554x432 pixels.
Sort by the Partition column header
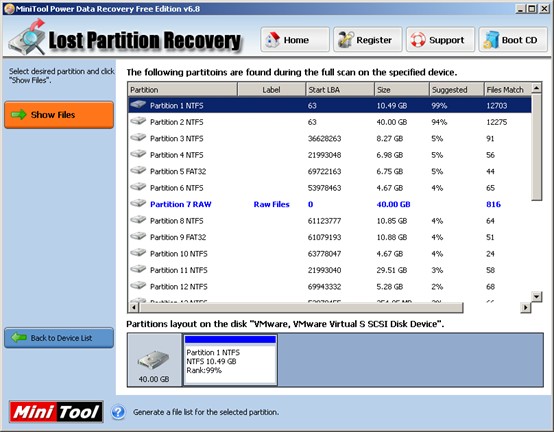tap(182, 89)
